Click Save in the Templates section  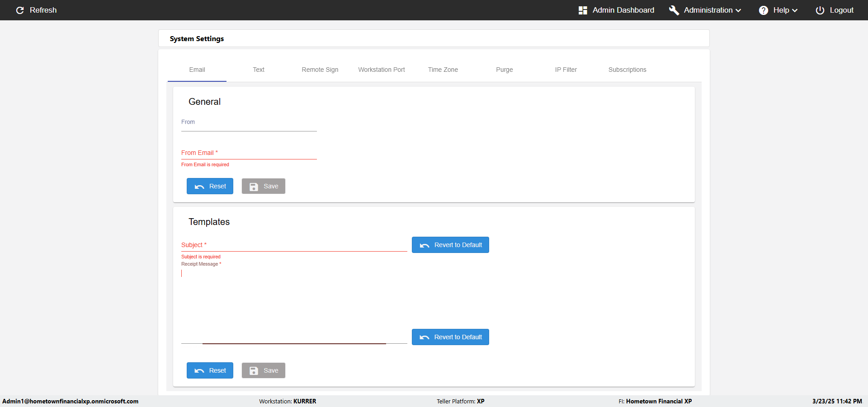[x=264, y=370]
